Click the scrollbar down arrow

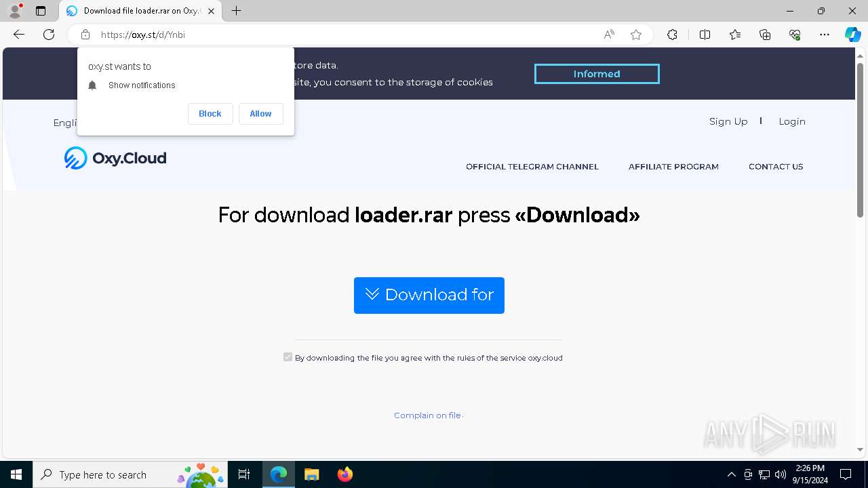click(x=860, y=449)
